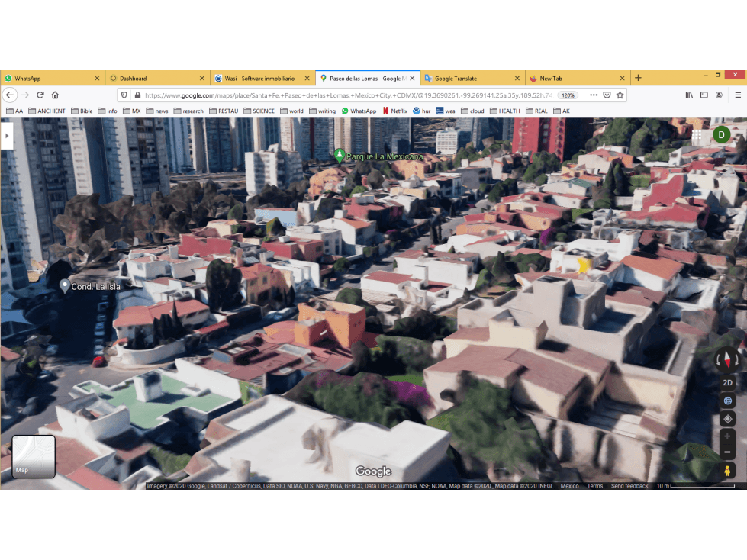
Task: Click the Pegman Street View icon
Action: point(727,471)
